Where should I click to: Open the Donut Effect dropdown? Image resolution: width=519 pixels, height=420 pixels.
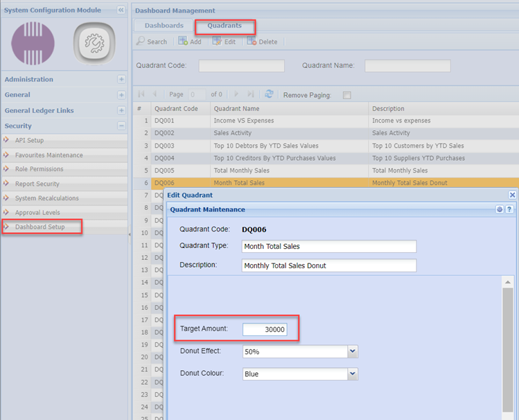353,352
